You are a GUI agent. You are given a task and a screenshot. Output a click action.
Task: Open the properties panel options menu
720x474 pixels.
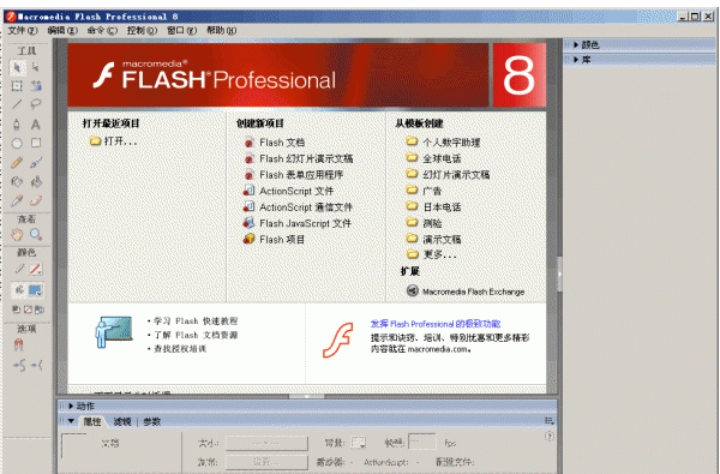click(x=549, y=421)
